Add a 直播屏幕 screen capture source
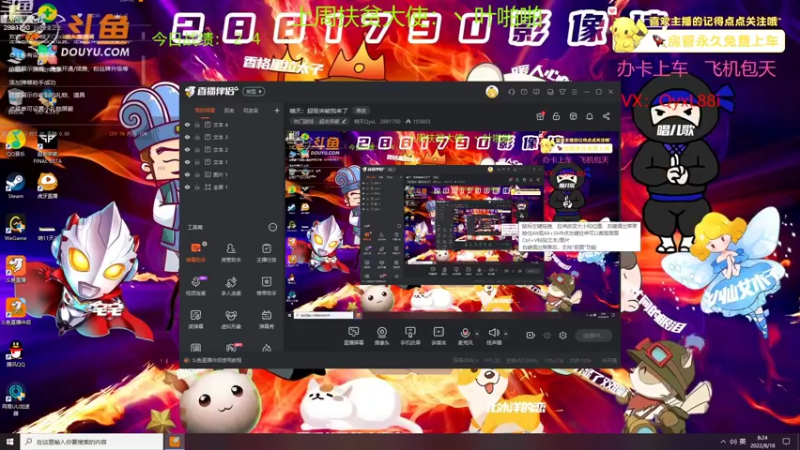This screenshot has width=800, height=450. point(354,336)
